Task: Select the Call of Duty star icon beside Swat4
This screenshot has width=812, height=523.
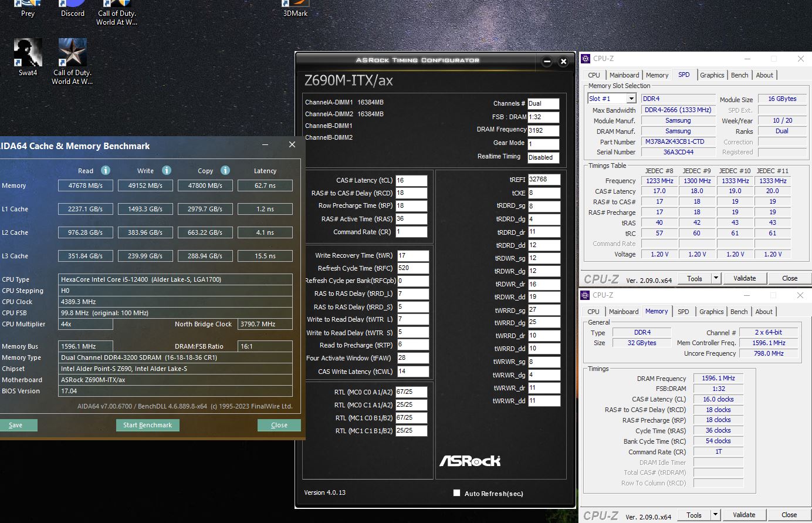Action: 72,62
